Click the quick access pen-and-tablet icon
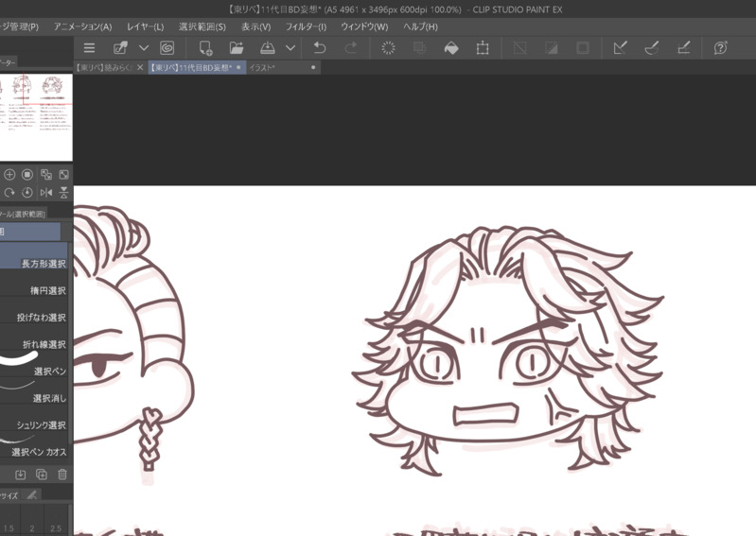Viewport: 756px width, 536px height. [120, 47]
